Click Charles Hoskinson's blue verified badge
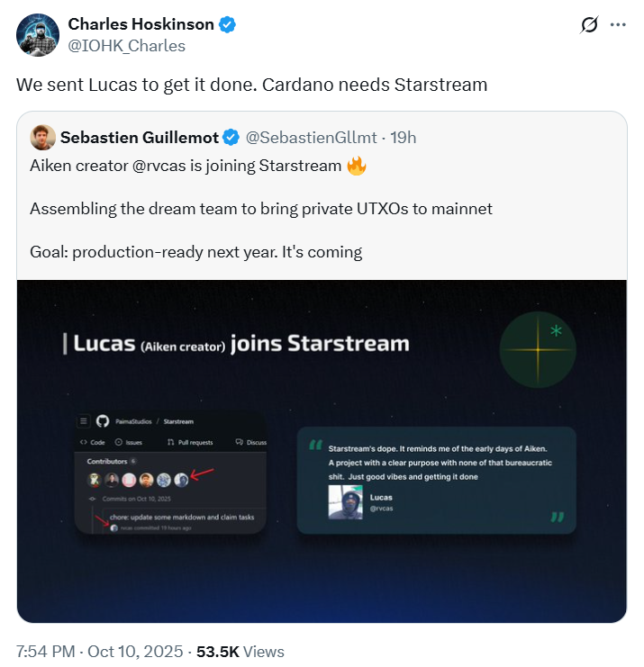The image size is (644, 667). click(x=227, y=25)
